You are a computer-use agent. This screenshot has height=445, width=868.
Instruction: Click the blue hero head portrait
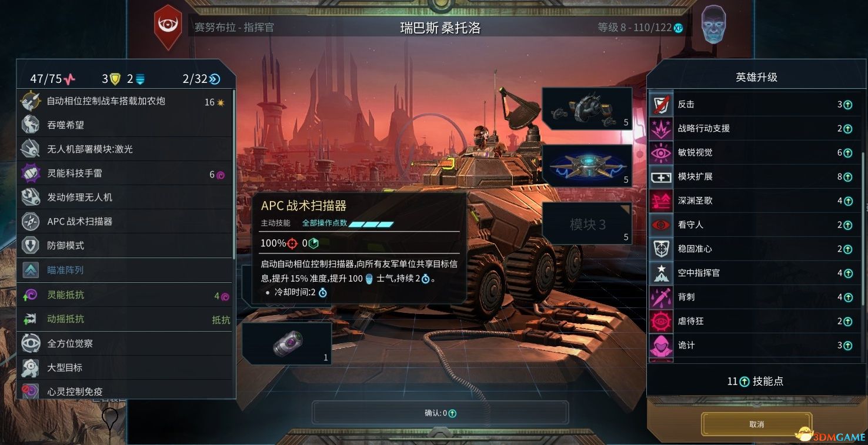pos(713,24)
